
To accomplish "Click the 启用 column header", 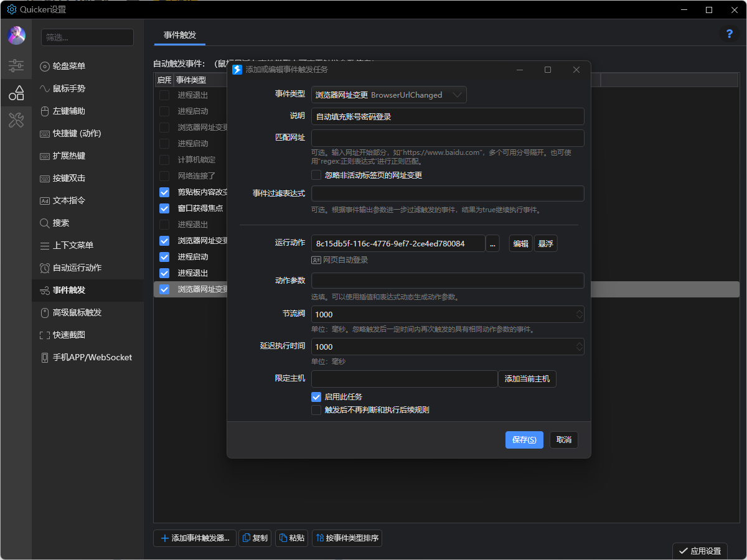I will [164, 80].
